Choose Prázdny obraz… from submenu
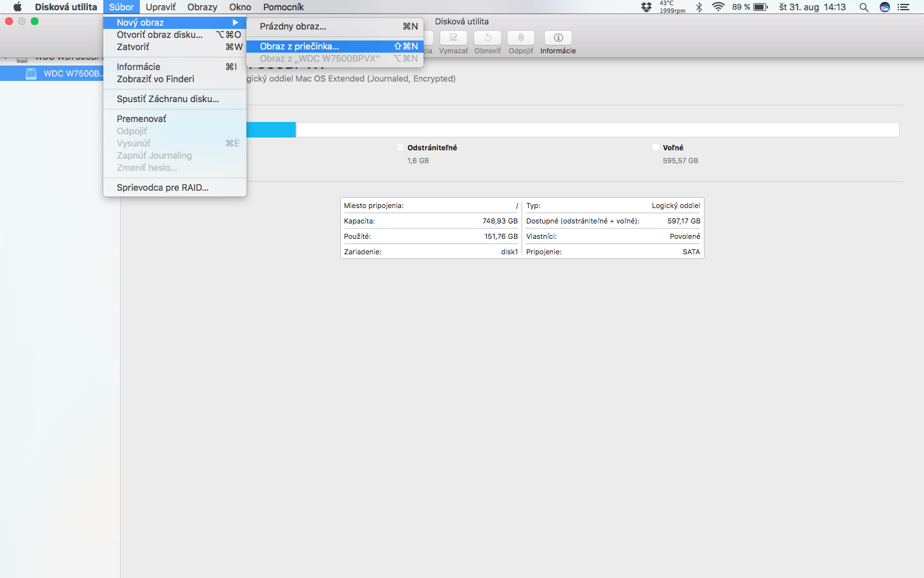924x578 pixels. tap(335, 26)
